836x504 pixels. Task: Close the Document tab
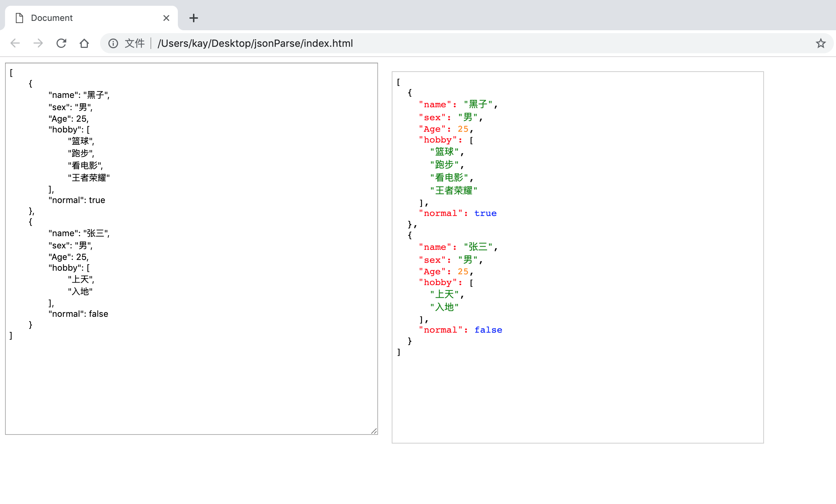click(x=166, y=18)
